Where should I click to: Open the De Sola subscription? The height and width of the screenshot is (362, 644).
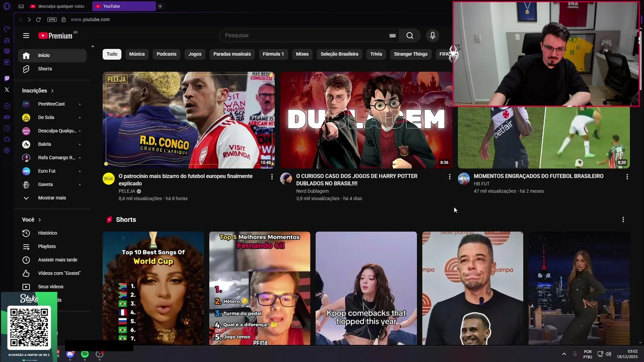(51, 118)
